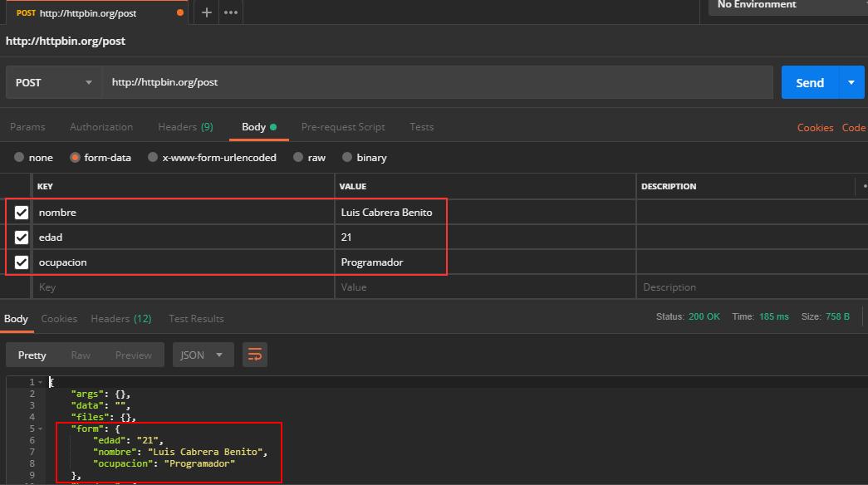
Task: Collapse JSON line 1 fold arrow
Action: pyautogui.click(x=40, y=382)
